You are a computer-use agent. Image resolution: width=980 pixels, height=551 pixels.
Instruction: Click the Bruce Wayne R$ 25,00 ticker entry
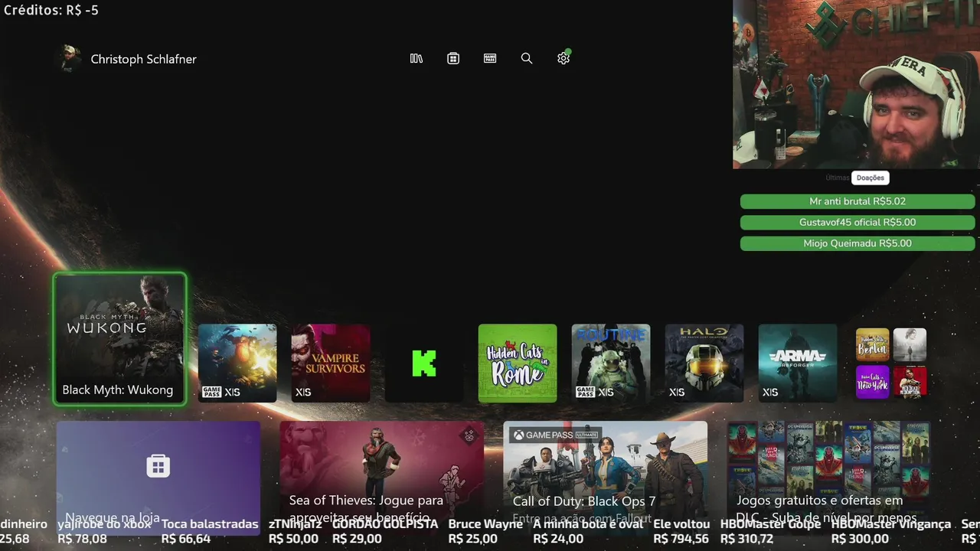coord(485,531)
